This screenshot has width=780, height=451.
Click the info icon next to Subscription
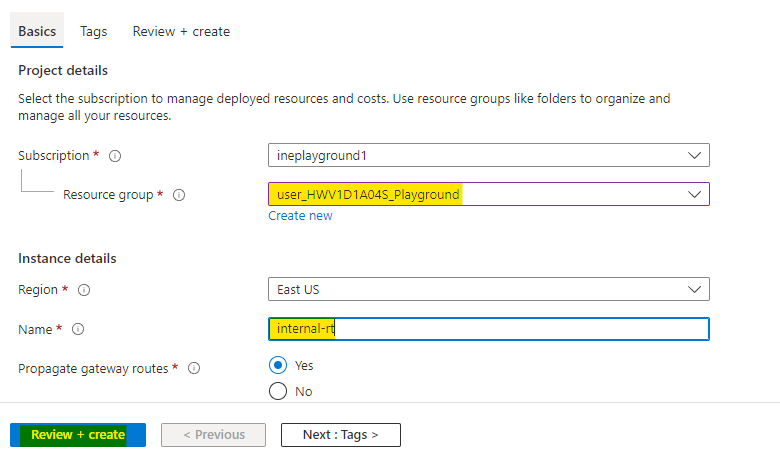click(115, 157)
